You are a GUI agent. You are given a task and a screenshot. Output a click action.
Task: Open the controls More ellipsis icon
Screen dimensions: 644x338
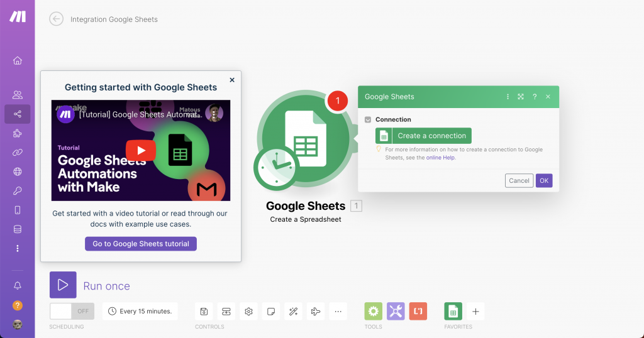point(338,312)
